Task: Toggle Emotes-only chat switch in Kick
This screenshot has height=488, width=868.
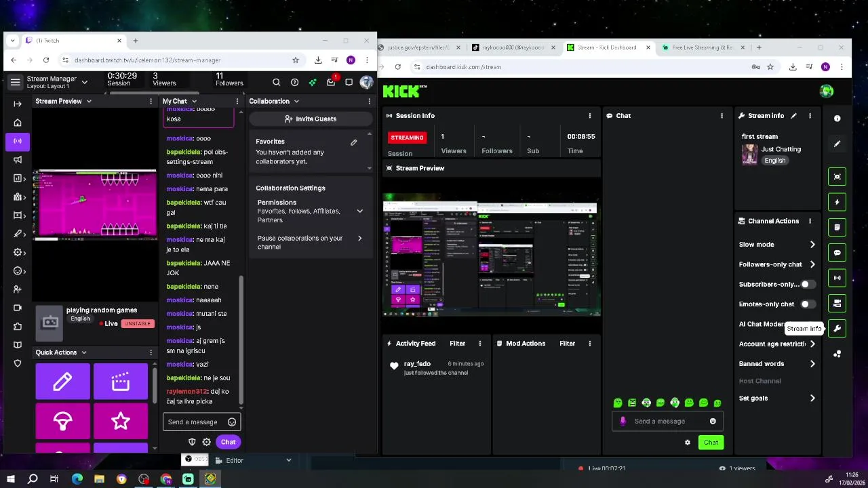Action: (808, 304)
